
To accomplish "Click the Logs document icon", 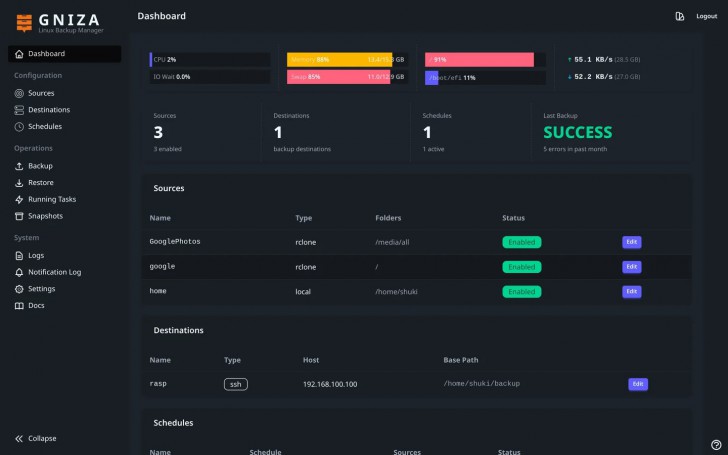I will [19, 256].
